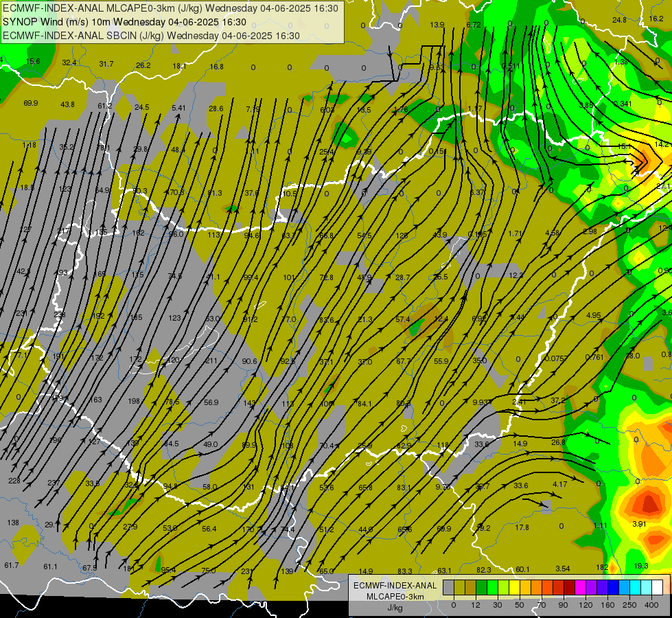Click the map value 19.3
The width and height of the screenshot is (672, 618).
point(641,566)
